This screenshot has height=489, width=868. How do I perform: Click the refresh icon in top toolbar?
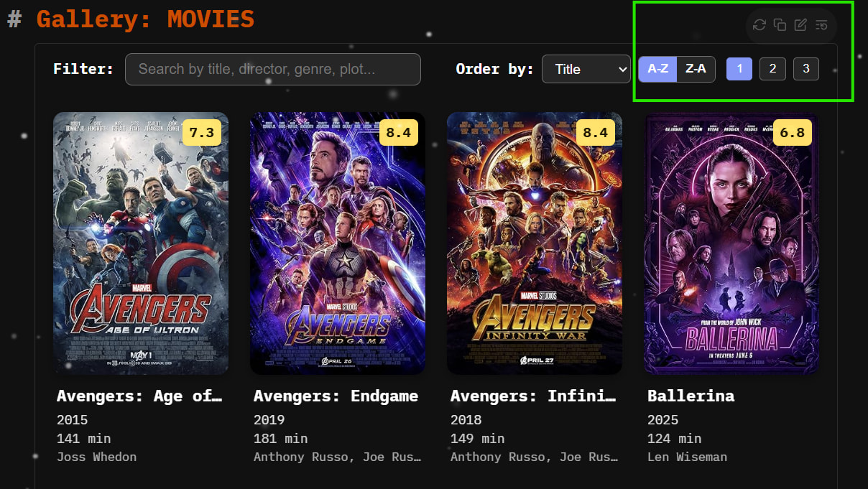pyautogui.click(x=759, y=25)
